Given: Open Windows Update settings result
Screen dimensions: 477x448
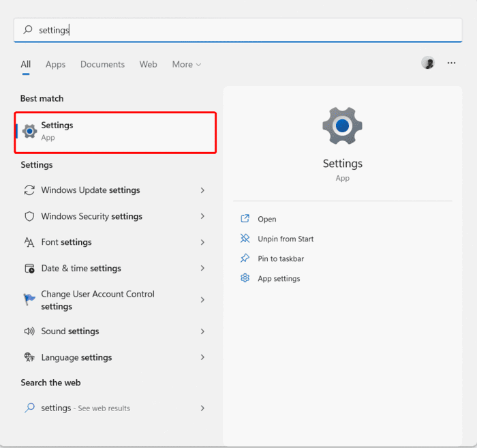Looking at the screenshot, I should point(114,190).
